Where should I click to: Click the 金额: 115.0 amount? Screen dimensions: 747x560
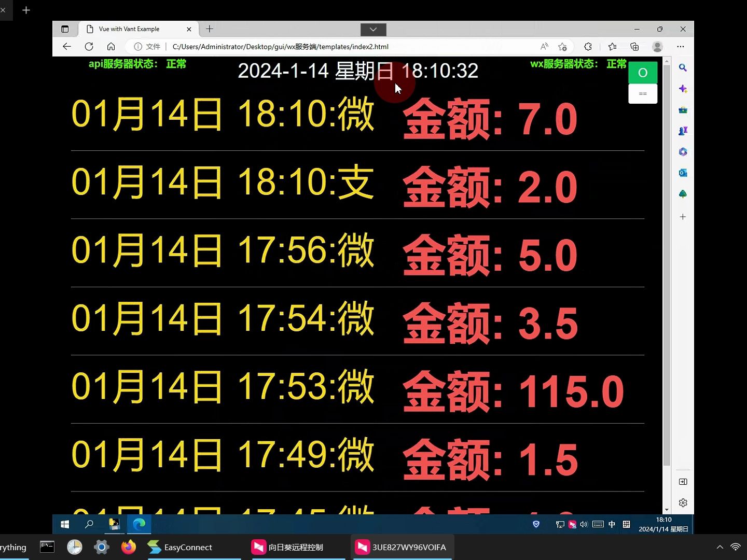pyautogui.click(x=514, y=392)
